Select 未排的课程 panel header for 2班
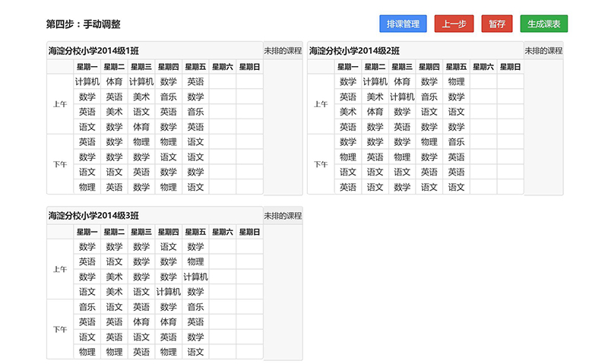The image size is (608, 364). [x=543, y=50]
